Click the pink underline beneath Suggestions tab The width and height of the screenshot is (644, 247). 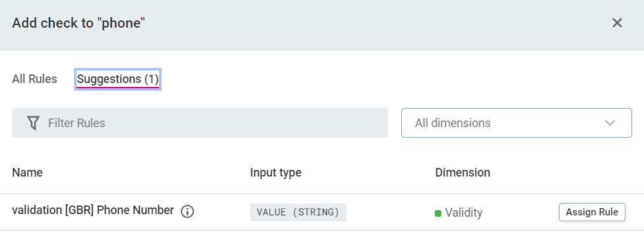(x=117, y=87)
